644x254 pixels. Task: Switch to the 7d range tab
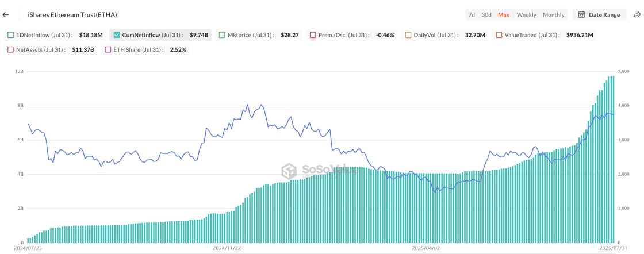coord(471,15)
